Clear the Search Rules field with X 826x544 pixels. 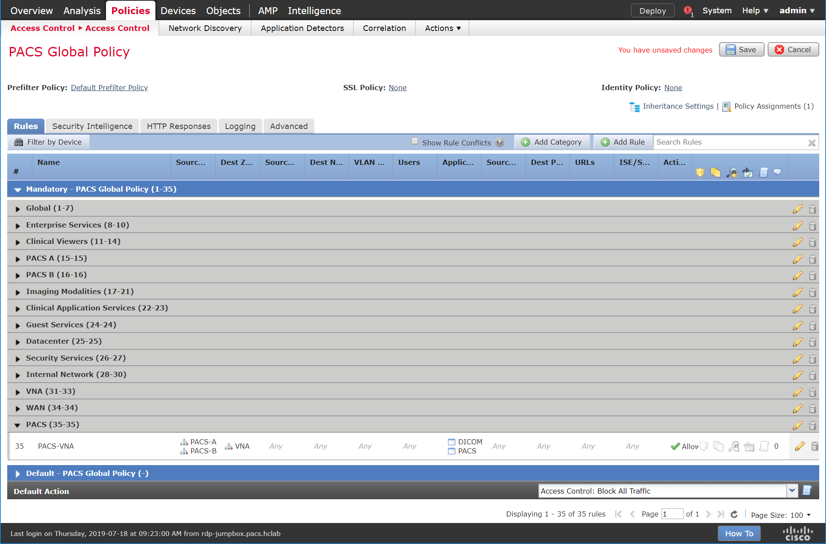(811, 143)
